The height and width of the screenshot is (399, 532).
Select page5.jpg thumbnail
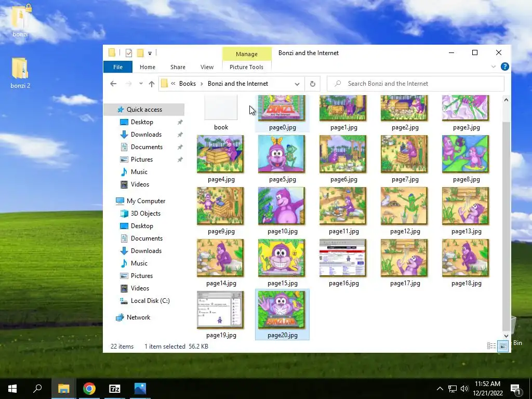coord(282,154)
